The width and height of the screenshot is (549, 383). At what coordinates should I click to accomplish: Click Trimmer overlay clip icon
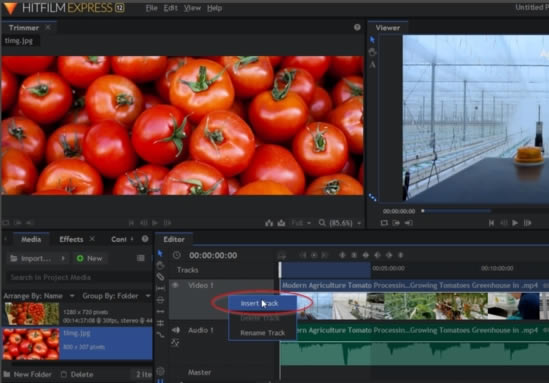(x=281, y=223)
